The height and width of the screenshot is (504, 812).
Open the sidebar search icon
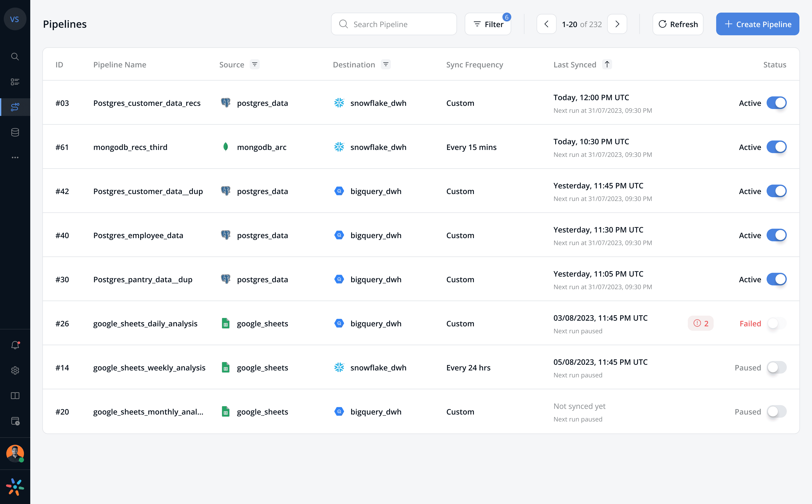click(x=15, y=56)
